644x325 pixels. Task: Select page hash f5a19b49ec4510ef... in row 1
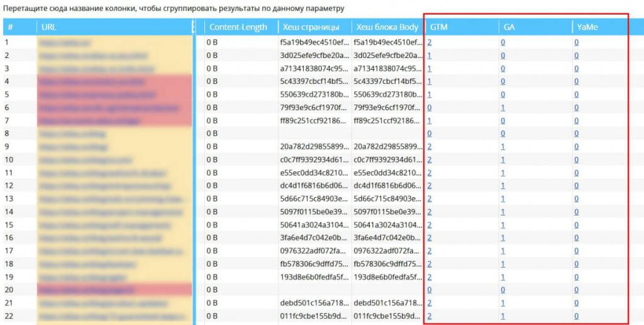(x=314, y=42)
